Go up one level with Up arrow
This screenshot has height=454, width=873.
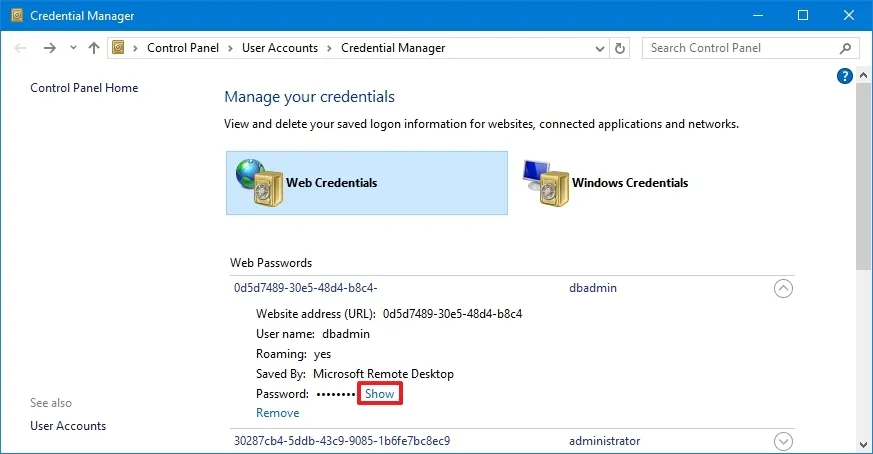(x=94, y=48)
